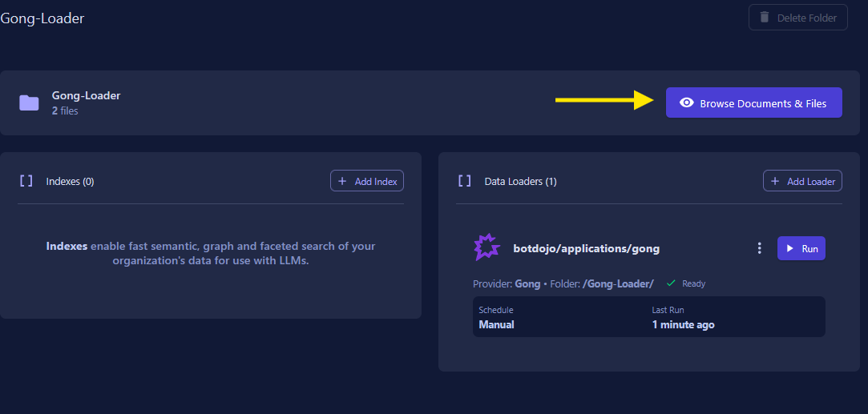This screenshot has height=414, width=868.
Task: Open Browse Documents & Files
Action: (x=753, y=103)
